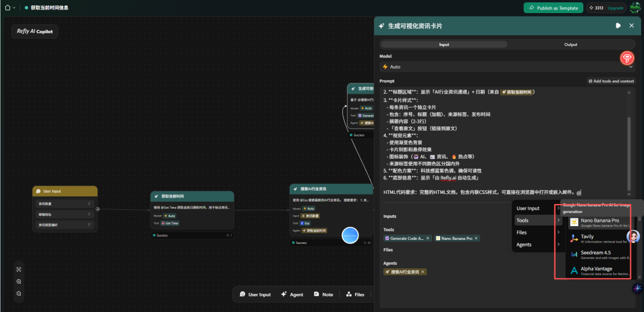Click the blue floating circle icon
644x312 pixels.
351,235
